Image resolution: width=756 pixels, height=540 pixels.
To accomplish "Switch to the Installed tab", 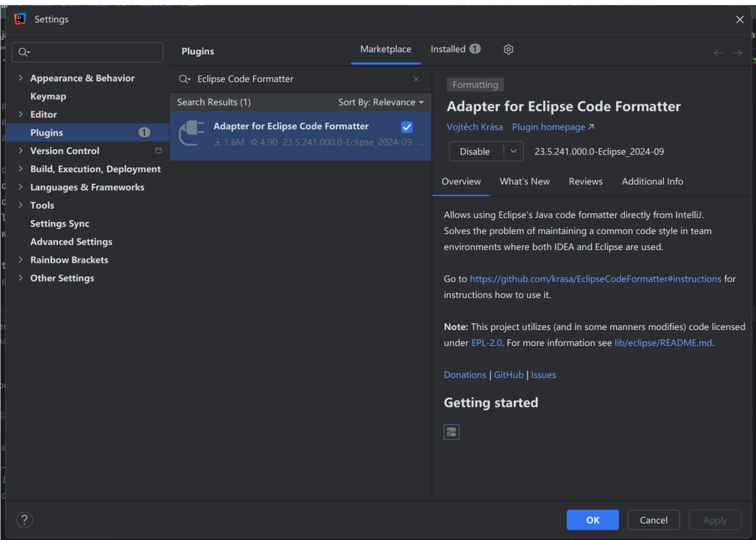I will tap(455, 49).
